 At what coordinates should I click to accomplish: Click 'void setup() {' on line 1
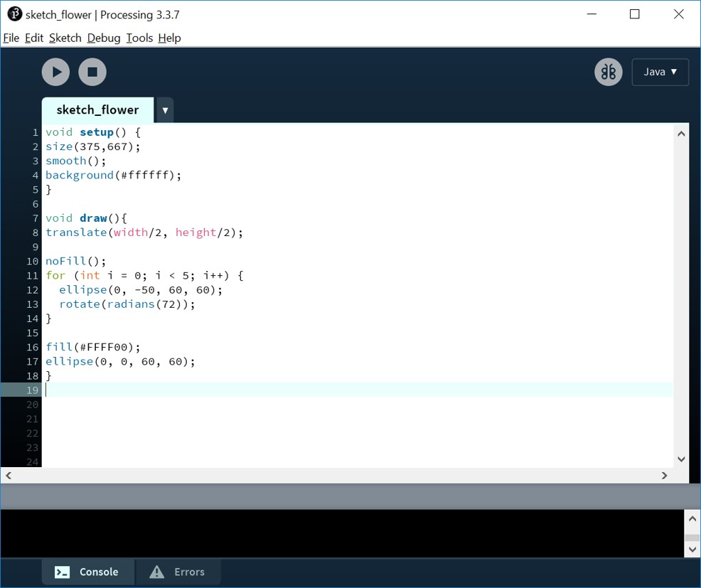(93, 132)
